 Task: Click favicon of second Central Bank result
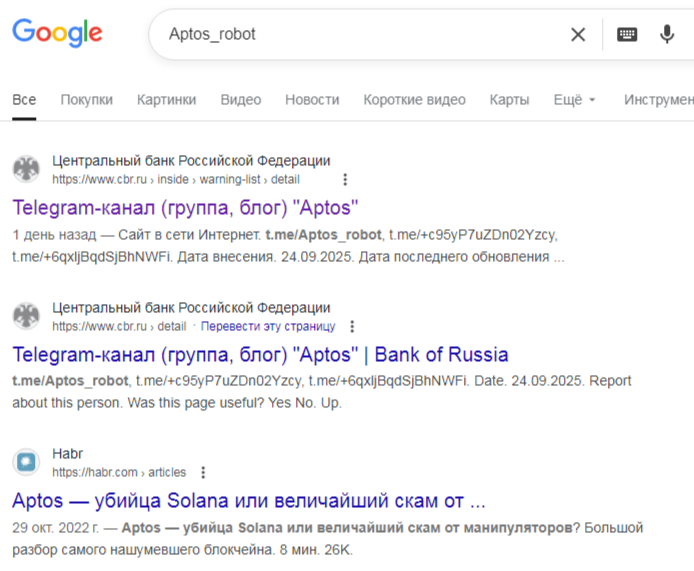(x=26, y=316)
